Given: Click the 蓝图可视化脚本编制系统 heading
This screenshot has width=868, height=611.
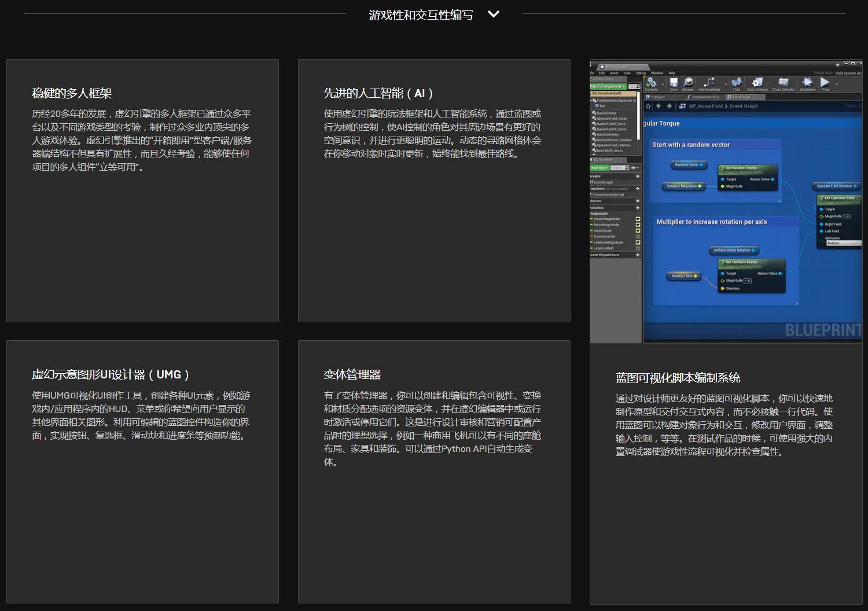Looking at the screenshot, I should (678, 378).
